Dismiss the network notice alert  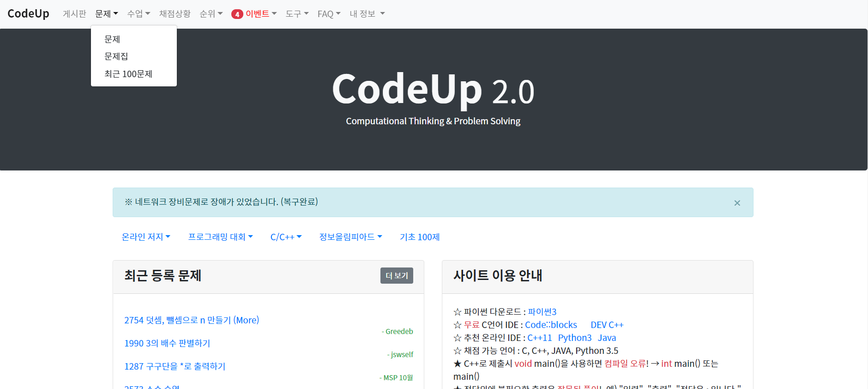click(x=737, y=203)
